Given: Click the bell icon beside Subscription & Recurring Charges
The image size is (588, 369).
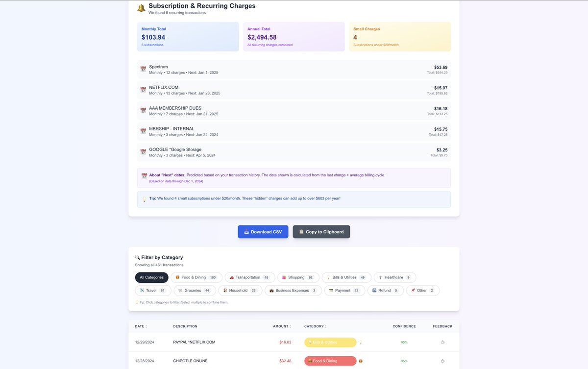Looking at the screenshot, I should (141, 8).
